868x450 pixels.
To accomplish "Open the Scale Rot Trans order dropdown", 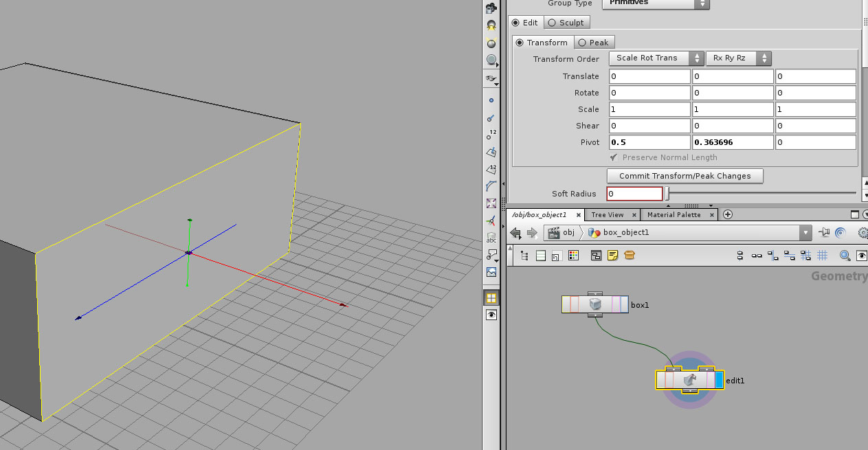I will coord(656,58).
